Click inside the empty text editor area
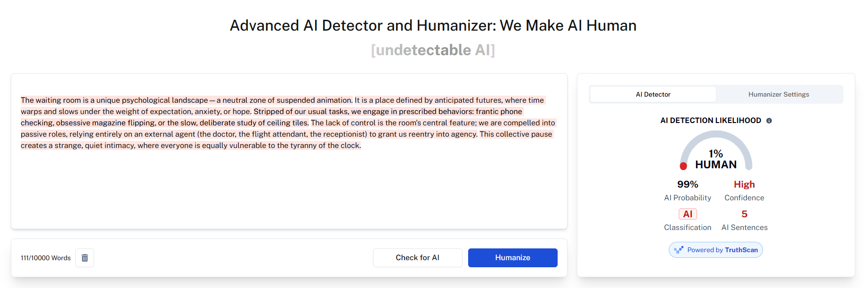This screenshot has width=868, height=288. click(289, 189)
